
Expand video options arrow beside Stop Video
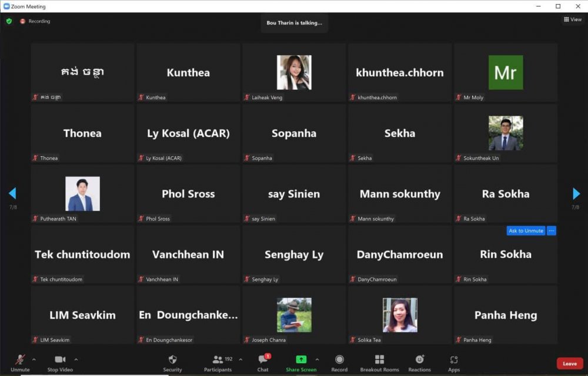[x=76, y=359]
